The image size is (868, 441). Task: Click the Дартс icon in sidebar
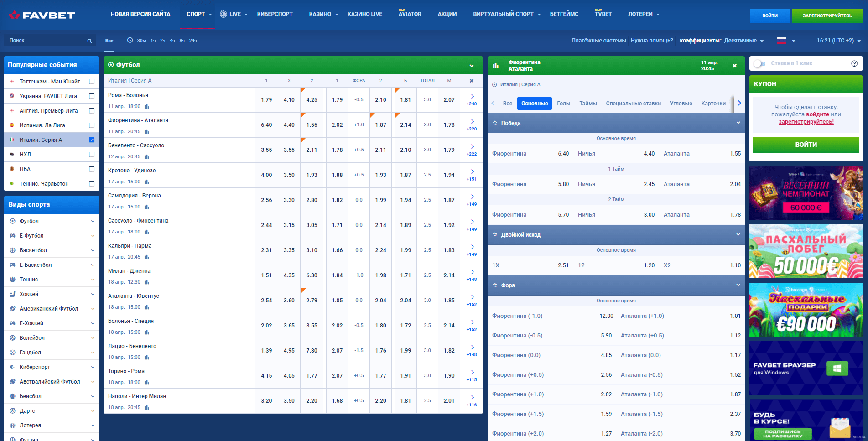click(x=12, y=411)
